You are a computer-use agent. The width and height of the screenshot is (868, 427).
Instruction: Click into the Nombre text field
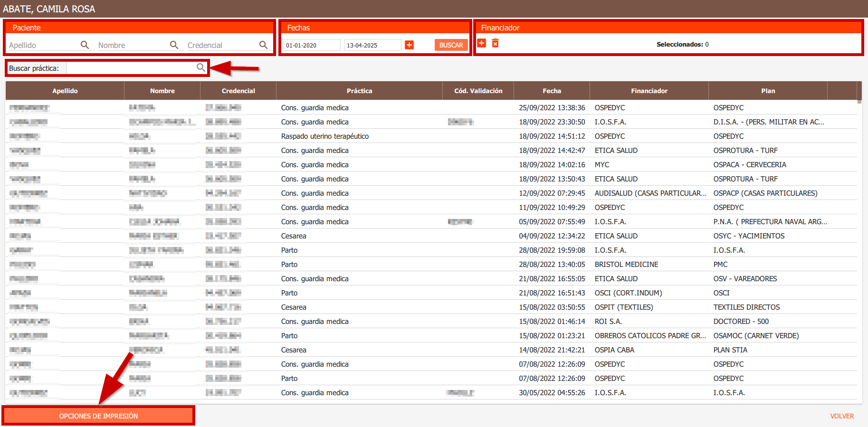[x=132, y=45]
